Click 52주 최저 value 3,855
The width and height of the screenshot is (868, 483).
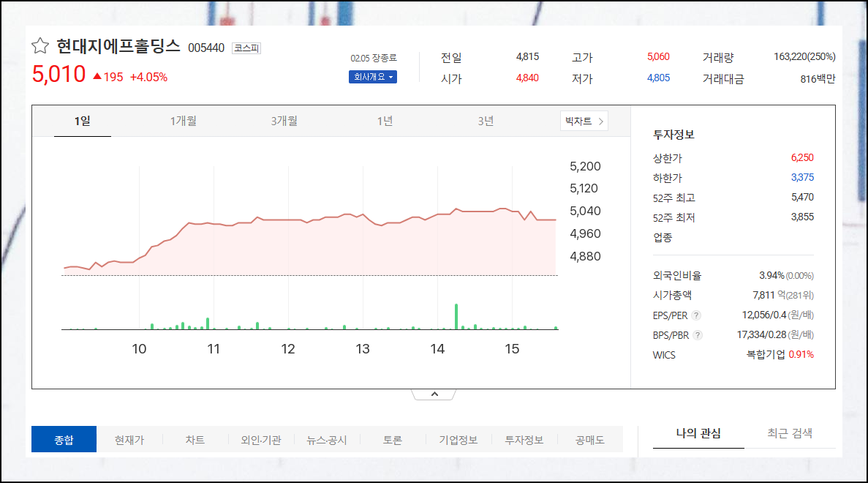click(802, 217)
